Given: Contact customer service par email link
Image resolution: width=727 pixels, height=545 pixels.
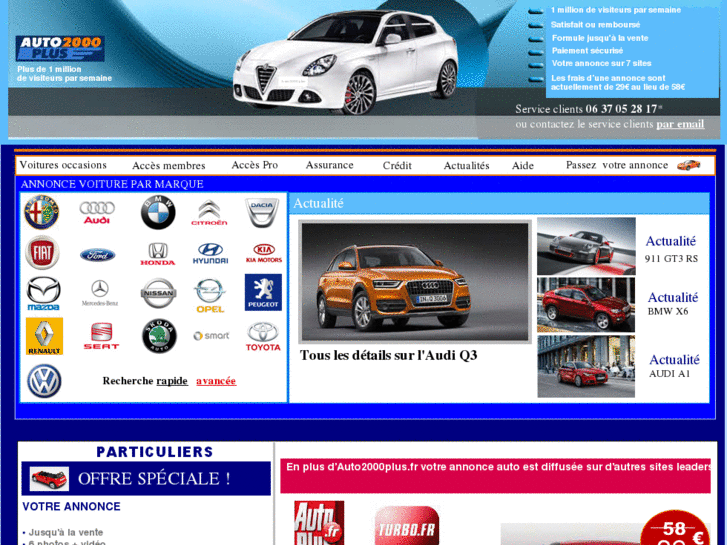Looking at the screenshot, I should click(680, 124).
